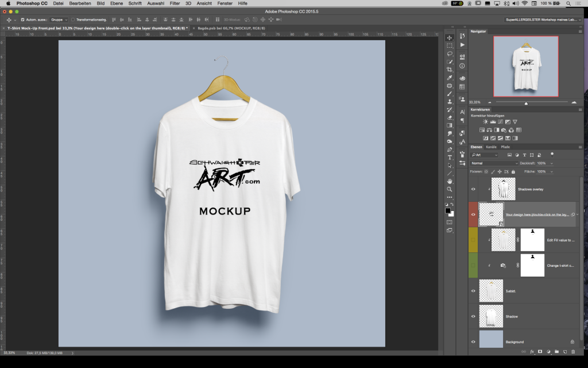Switch to the Bagde.psb document tab
Viewport: 588px width, 368px height.
(x=231, y=28)
